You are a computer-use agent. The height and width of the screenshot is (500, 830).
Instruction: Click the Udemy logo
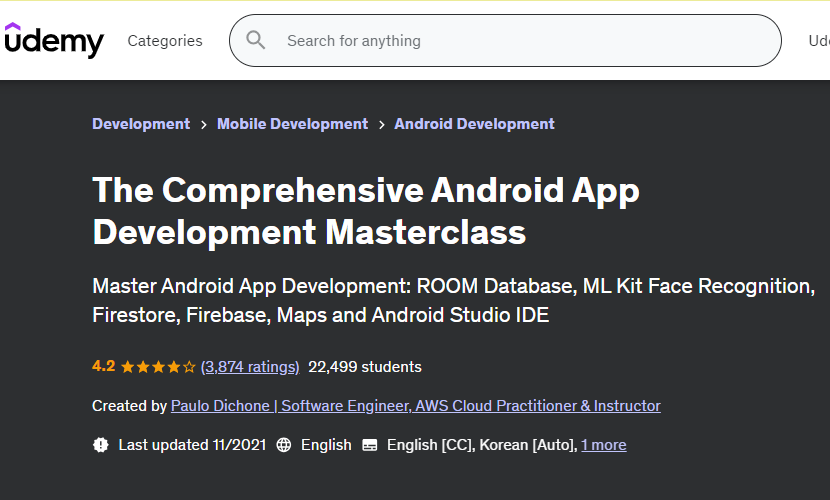(x=54, y=41)
